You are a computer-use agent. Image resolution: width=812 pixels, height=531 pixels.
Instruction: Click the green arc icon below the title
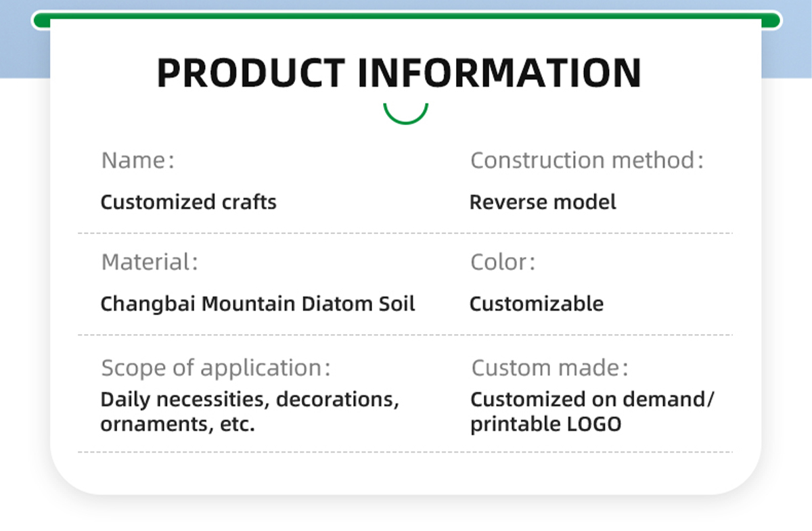[x=406, y=116]
